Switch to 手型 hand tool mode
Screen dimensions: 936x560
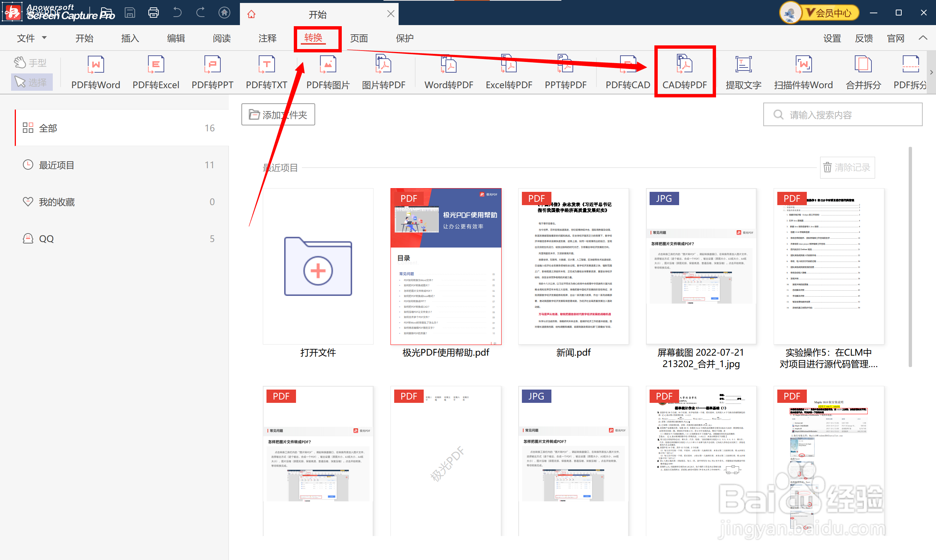[31, 63]
